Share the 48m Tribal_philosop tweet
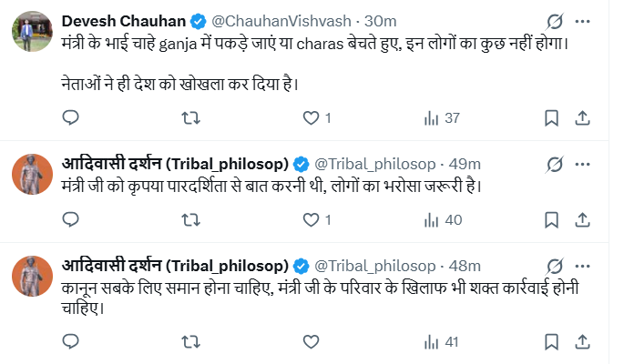 pos(583,342)
